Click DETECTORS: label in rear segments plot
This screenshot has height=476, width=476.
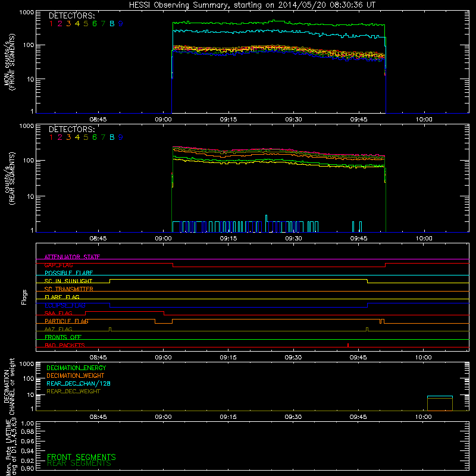pos(71,129)
